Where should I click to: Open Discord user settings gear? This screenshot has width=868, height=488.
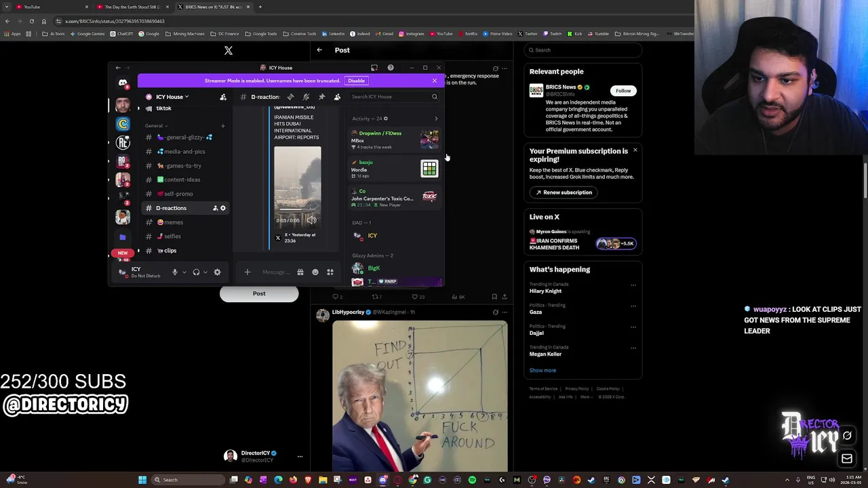217,272
